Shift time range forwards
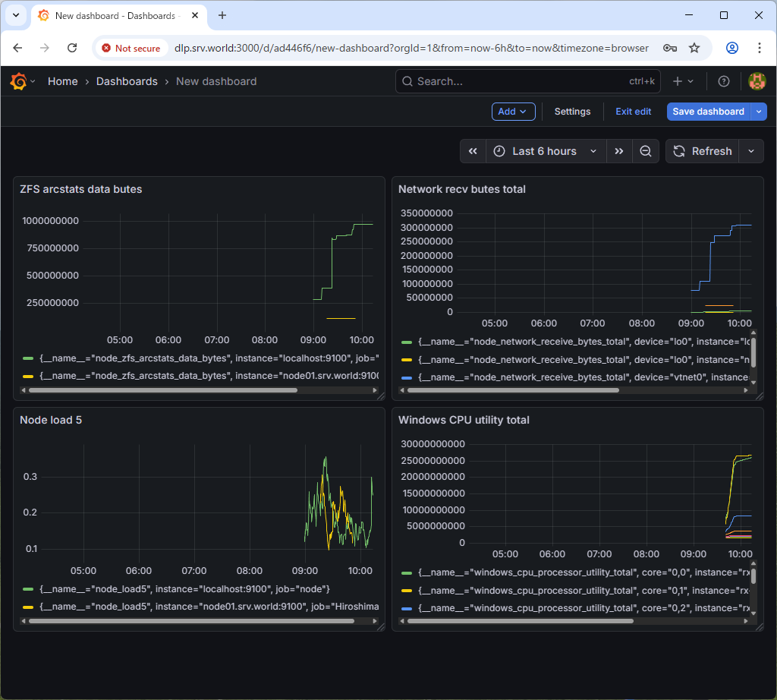 click(x=619, y=151)
